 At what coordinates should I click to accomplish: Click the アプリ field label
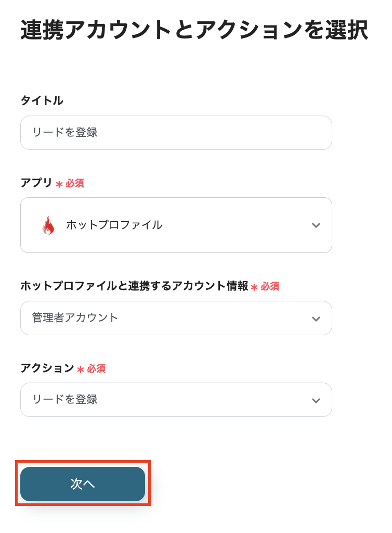pyautogui.click(x=36, y=183)
